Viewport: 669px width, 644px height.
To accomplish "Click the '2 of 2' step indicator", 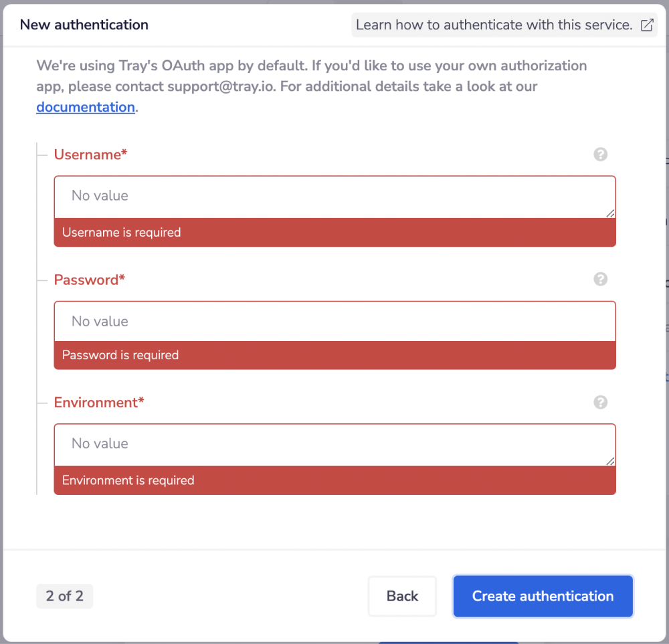I will coord(64,596).
